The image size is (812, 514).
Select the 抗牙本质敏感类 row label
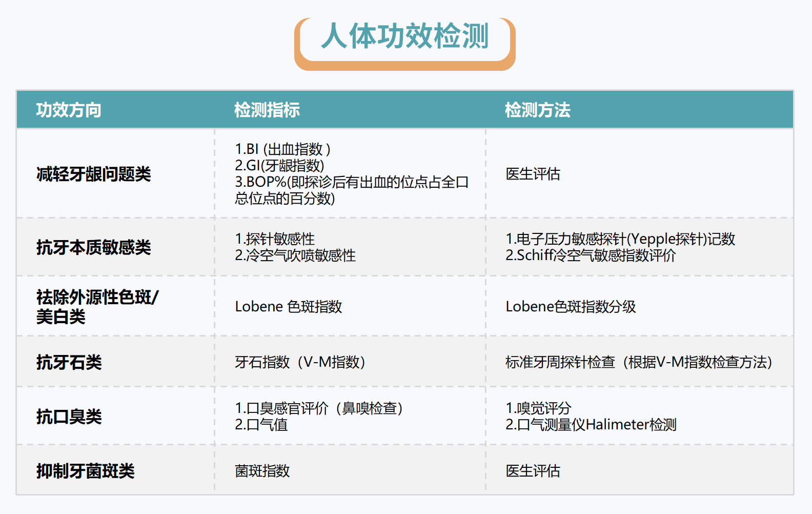click(93, 247)
